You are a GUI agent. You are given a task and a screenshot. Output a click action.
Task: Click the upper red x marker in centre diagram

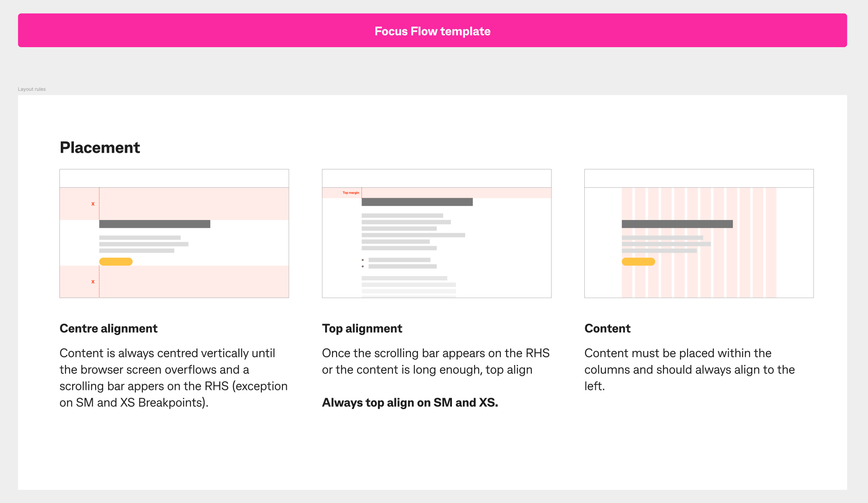coord(93,204)
